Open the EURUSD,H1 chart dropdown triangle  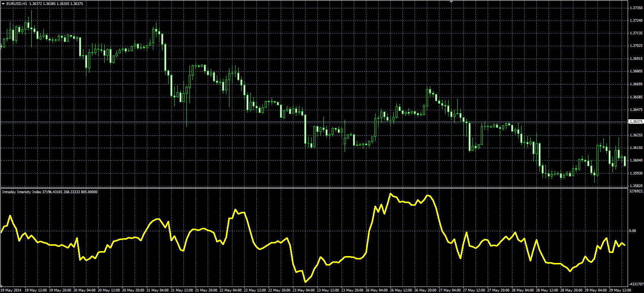point(3,4)
